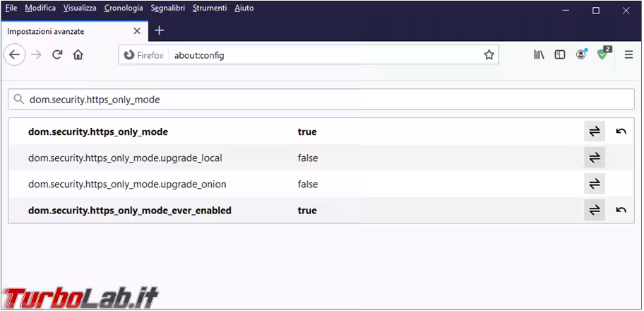Open the hamburger application menu
644x311 pixels.
[x=628, y=55]
